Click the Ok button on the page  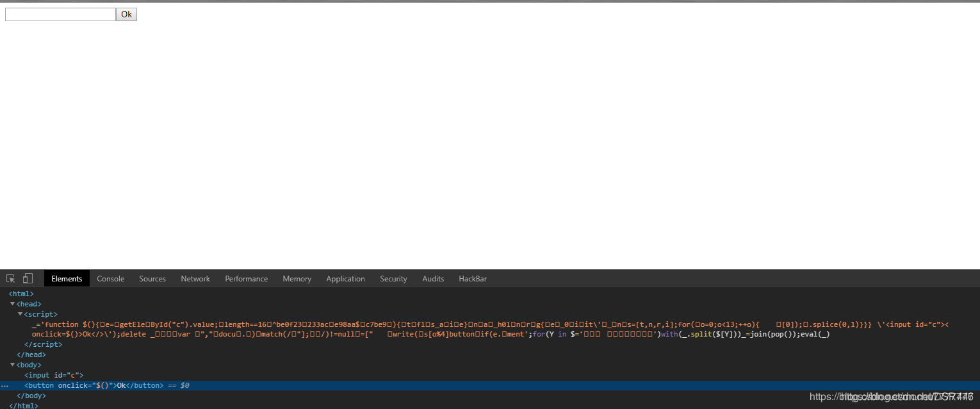(x=126, y=14)
